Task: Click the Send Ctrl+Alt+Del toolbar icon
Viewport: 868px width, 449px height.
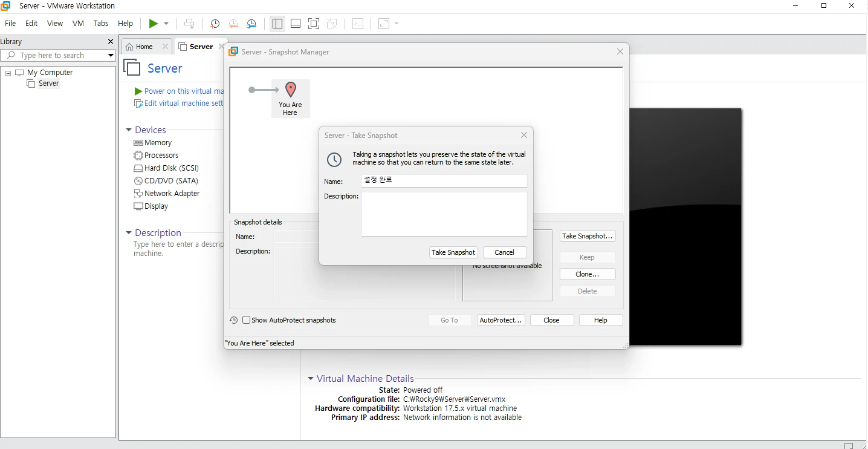Action: click(189, 24)
